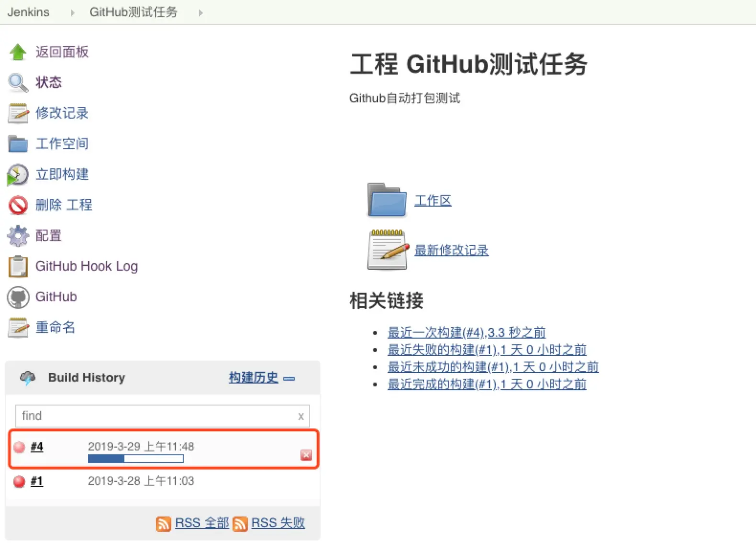Open 修改记录 from the sidebar
This screenshot has height=549, width=756.
[x=62, y=113]
